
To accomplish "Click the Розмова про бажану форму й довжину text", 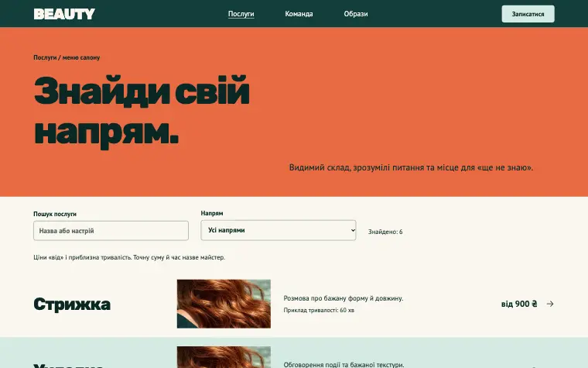I will [344, 298].
